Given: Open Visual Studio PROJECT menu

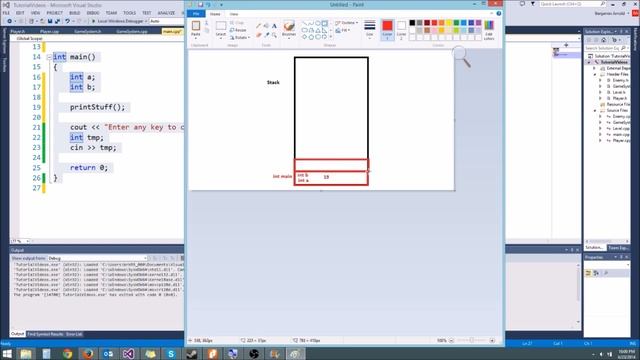Looking at the screenshot, I should (x=54, y=13).
